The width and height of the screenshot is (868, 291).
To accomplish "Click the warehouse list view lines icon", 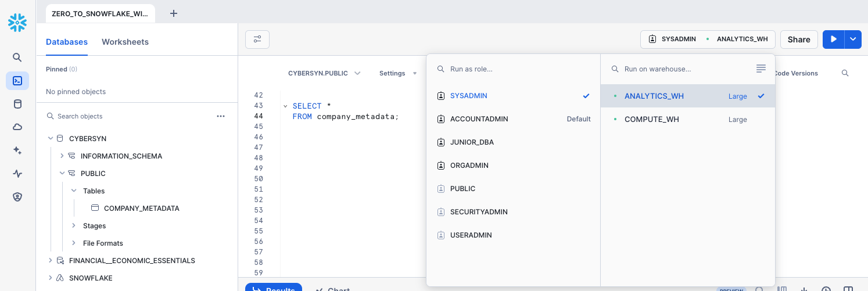I will point(761,69).
